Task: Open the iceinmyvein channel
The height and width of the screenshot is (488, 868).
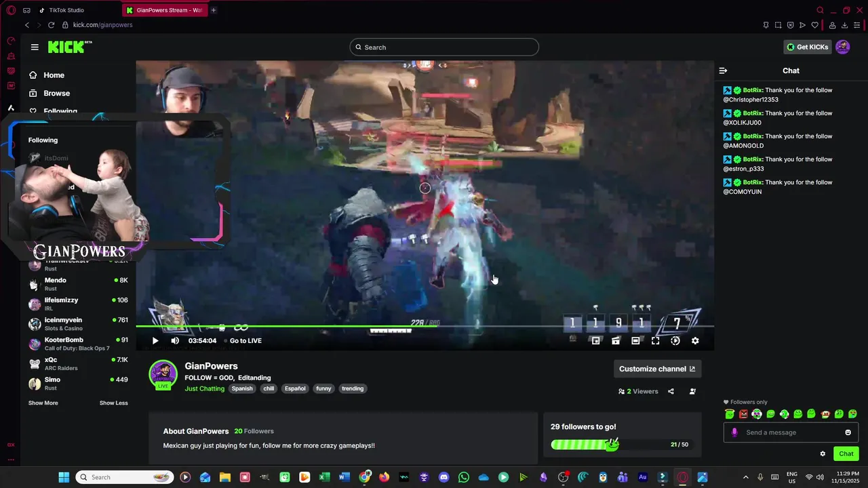Action: 78,324
